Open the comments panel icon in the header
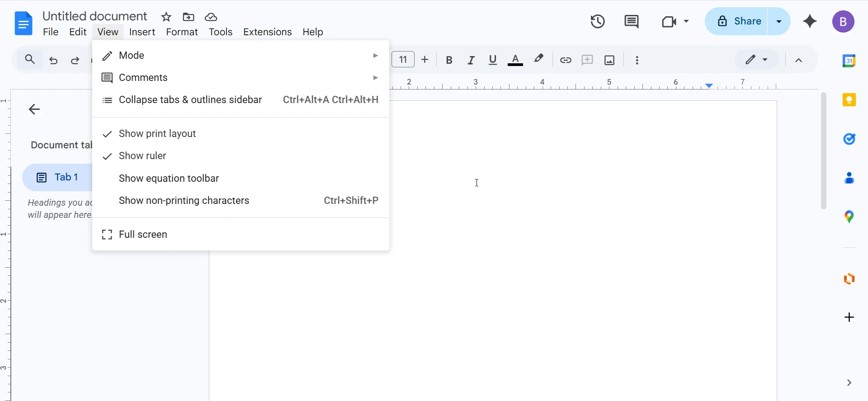The image size is (868, 401). click(631, 21)
